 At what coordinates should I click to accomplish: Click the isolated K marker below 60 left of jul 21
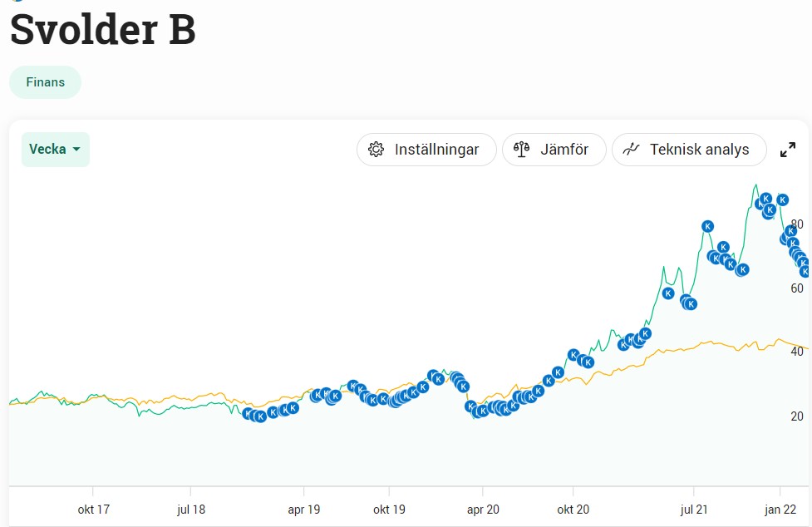pyautogui.click(x=667, y=293)
